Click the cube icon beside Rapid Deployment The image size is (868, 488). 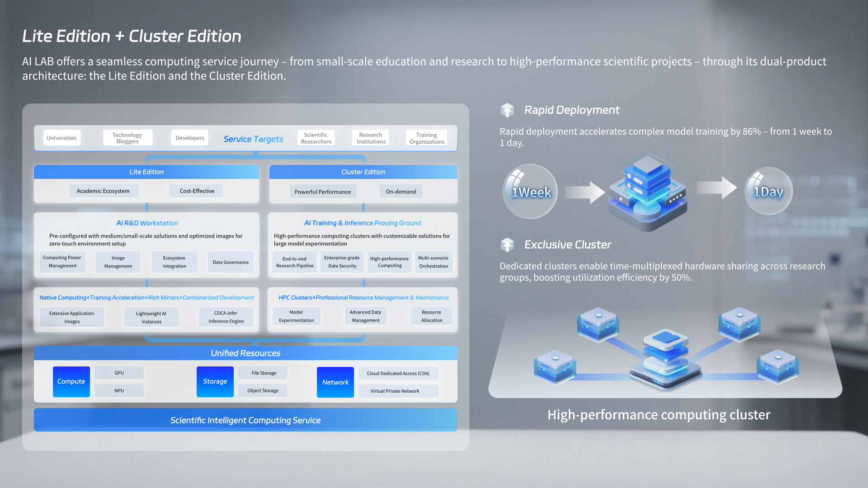coord(507,110)
